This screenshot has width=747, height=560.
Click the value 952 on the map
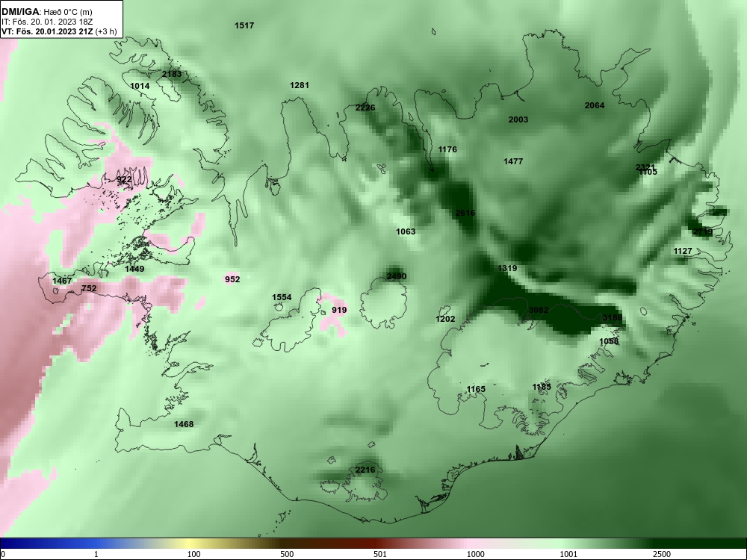(x=232, y=279)
